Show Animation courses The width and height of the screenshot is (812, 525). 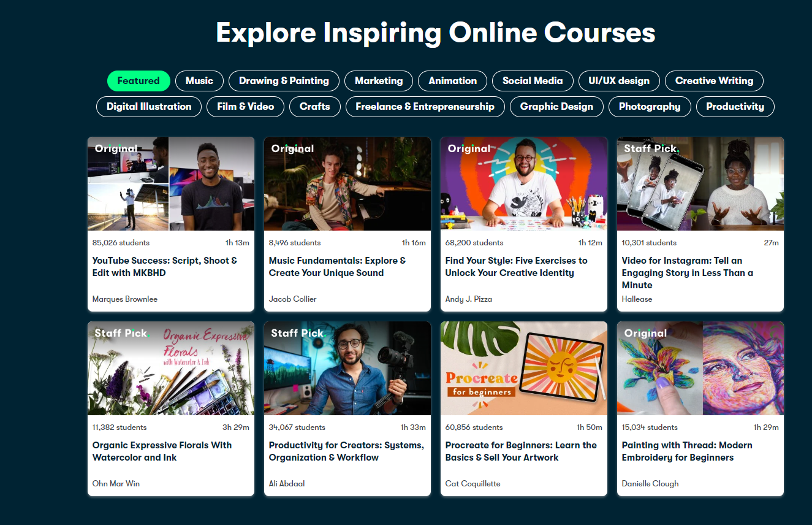click(x=452, y=81)
